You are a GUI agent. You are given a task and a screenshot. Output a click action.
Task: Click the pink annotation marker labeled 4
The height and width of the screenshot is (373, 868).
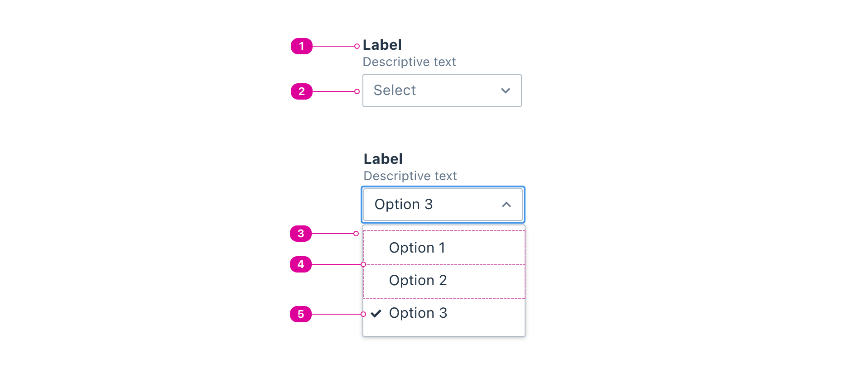tap(300, 265)
